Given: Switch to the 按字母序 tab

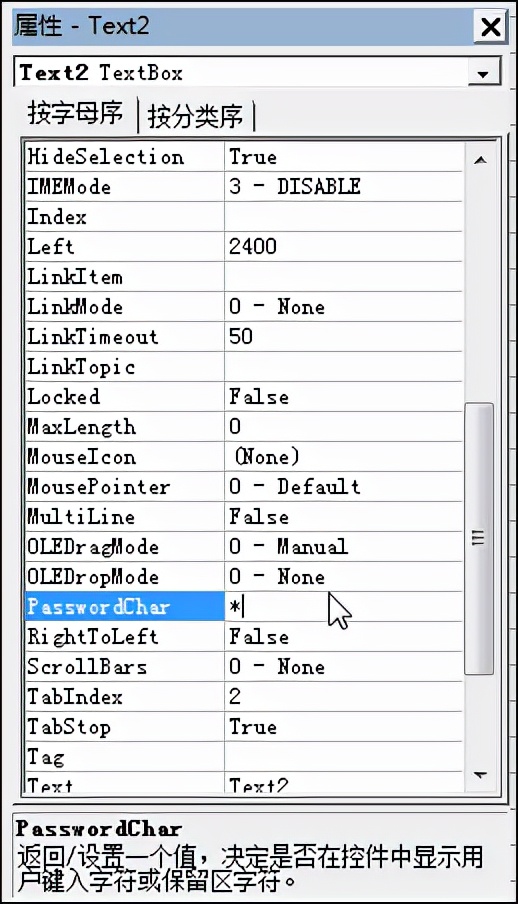Looking at the screenshot, I should 75,112.
